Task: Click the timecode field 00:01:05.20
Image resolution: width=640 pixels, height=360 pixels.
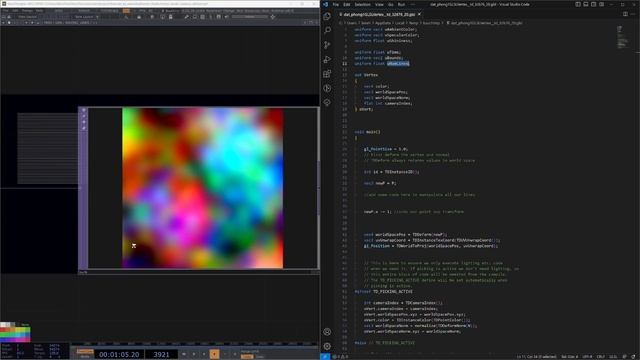Action: 119,355
